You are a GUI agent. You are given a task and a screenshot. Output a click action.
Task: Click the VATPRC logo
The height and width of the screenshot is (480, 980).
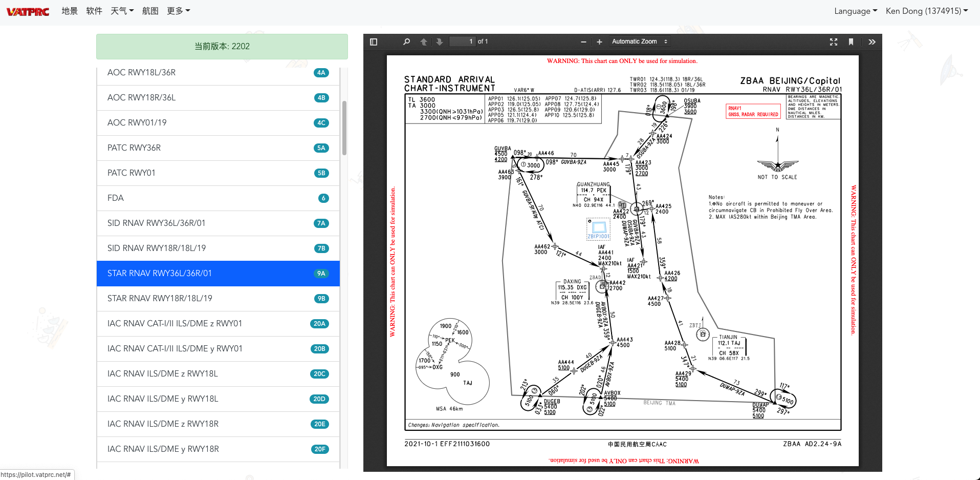click(x=28, y=11)
